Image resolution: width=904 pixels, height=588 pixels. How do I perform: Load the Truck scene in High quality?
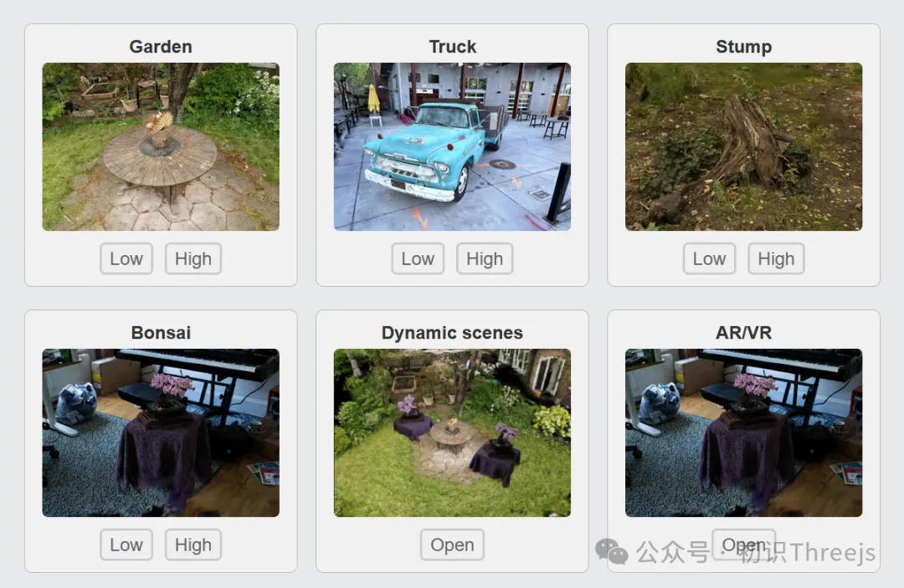pos(485,258)
